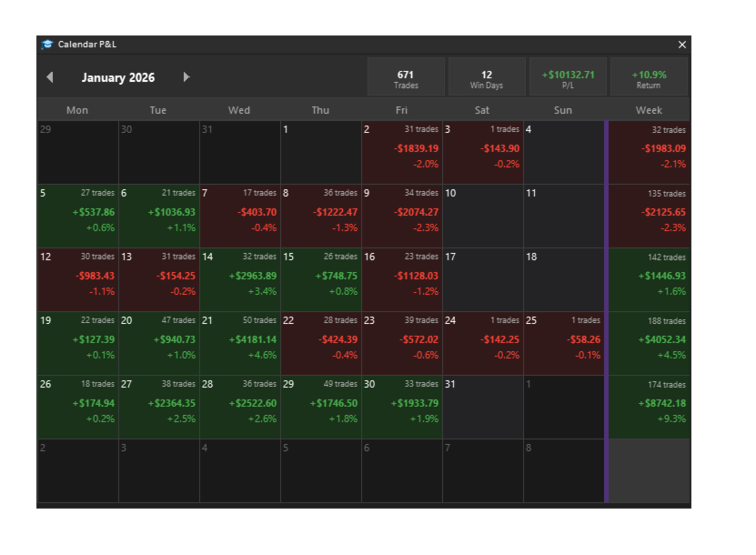Select January 9 cell showing -$2074.27

point(402,216)
